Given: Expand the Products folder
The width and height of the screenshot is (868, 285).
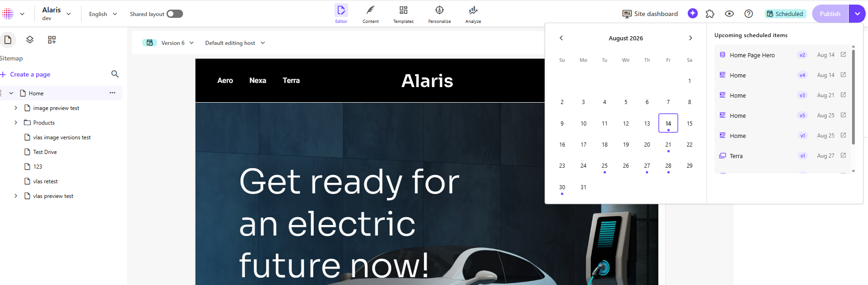Looking at the screenshot, I should coord(16,122).
